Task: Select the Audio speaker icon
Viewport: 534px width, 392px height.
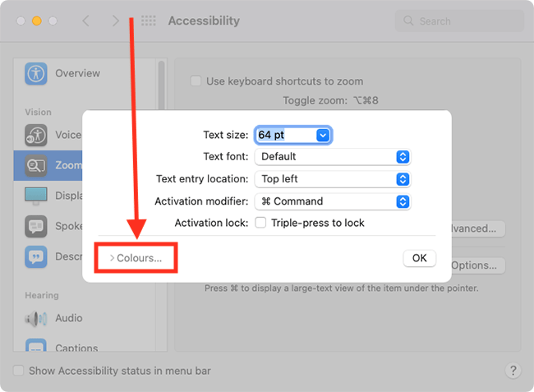Action: (36, 318)
